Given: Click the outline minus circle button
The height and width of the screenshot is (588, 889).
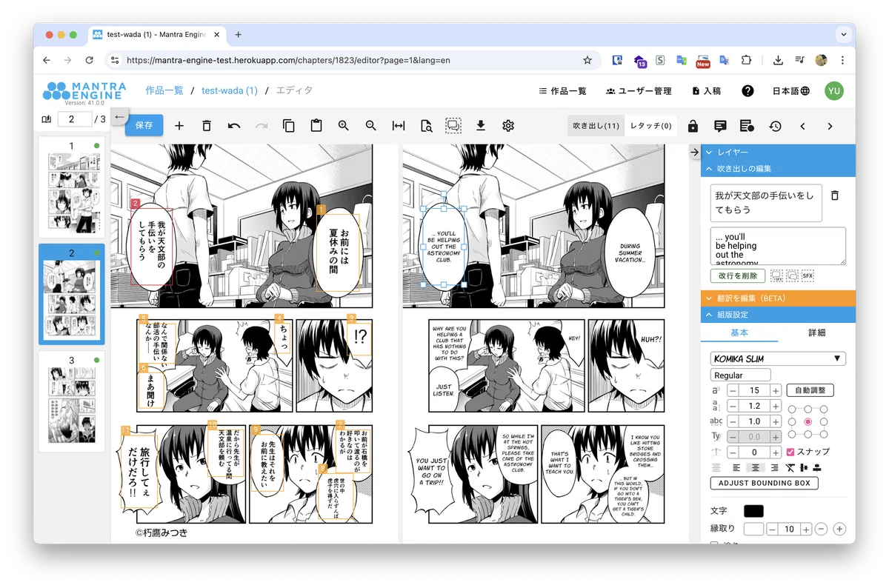Looking at the screenshot, I should point(822,529).
